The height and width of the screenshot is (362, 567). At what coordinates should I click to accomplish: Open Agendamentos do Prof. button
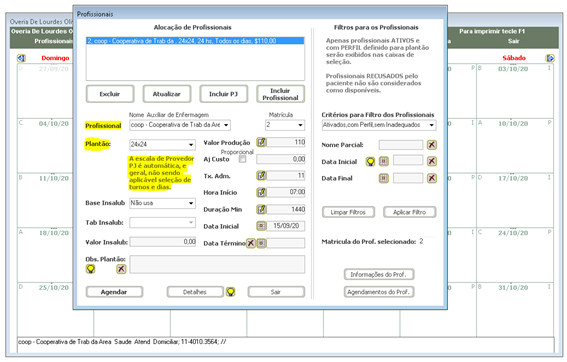(x=379, y=292)
